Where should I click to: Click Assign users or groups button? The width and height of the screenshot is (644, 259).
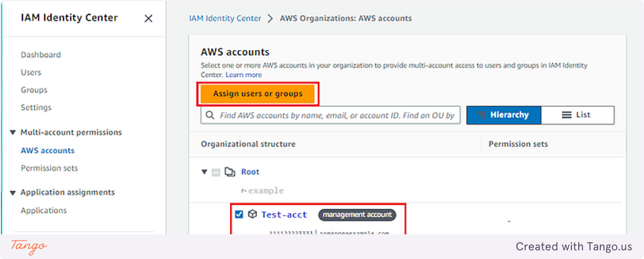258,94
